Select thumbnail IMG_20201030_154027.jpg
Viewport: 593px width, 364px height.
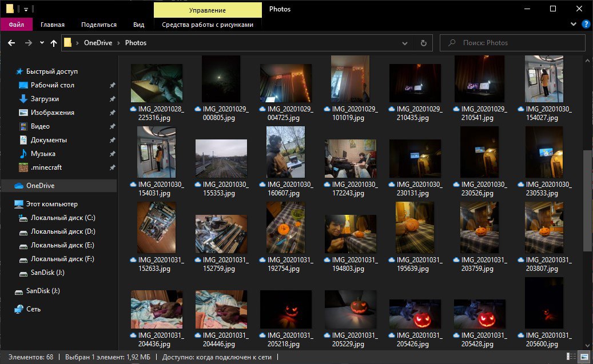(544, 79)
